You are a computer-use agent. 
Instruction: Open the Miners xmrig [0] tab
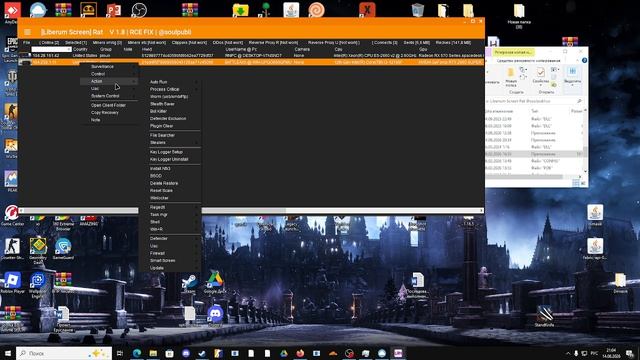click(107, 42)
